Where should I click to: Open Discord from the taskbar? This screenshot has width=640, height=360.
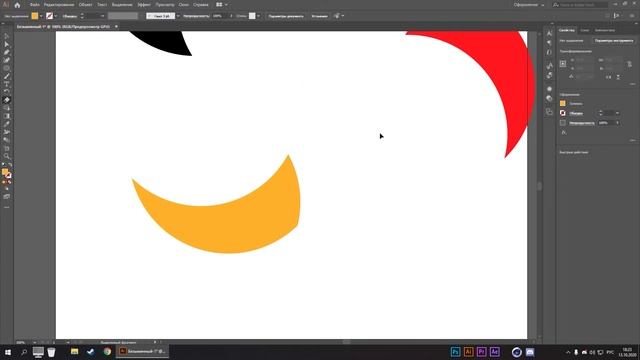point(530,352)
